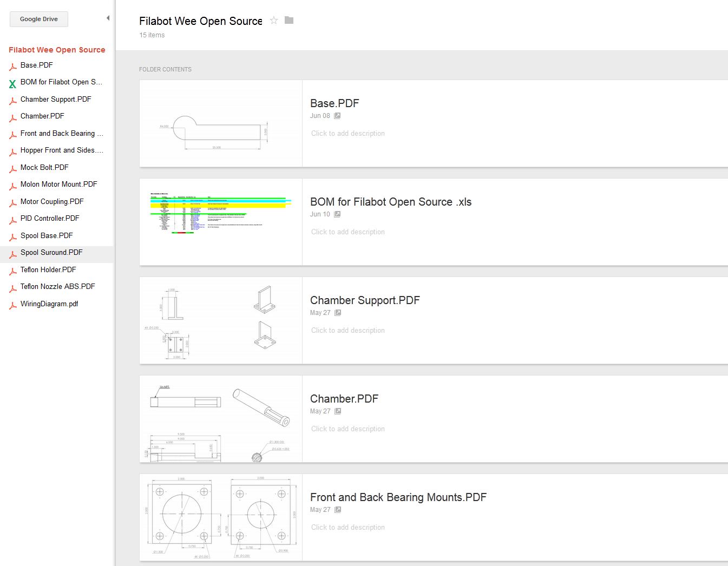This screenshot has height=566, width=728.
Task: Click the Chamber Support.PDF title in contents
Action: (365, 300)
